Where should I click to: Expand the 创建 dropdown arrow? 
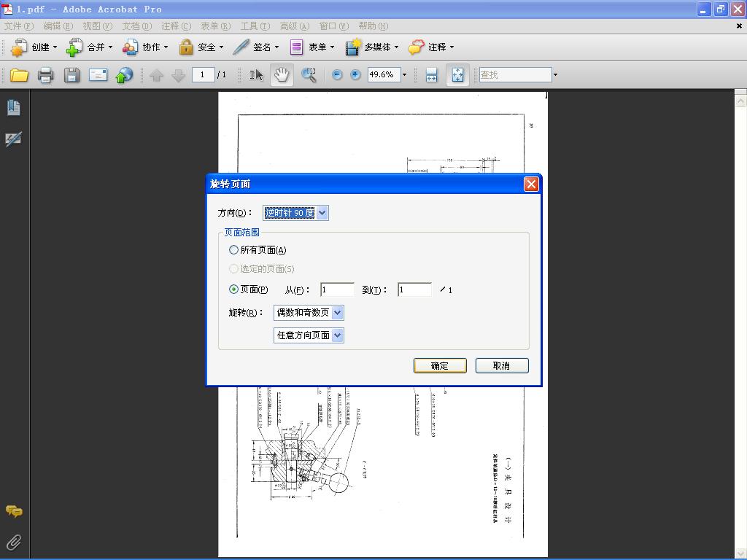tap(55, 47)
